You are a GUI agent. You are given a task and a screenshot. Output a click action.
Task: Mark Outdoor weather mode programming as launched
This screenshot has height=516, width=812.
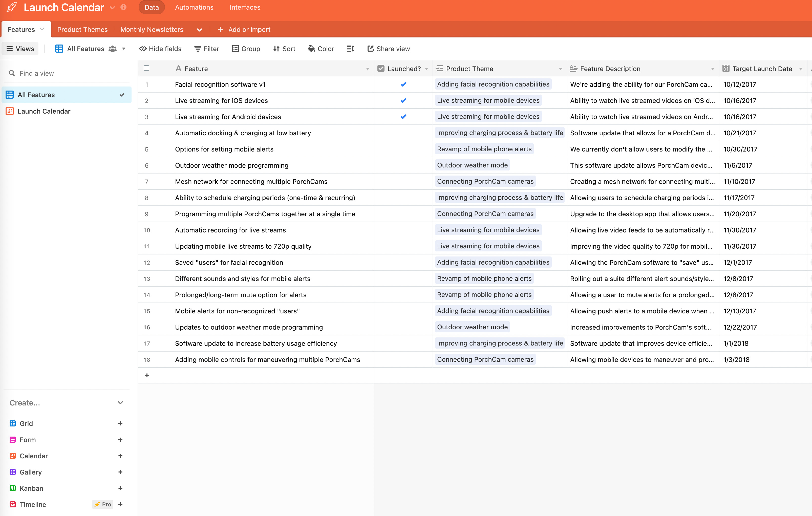(x=403, y=165)
